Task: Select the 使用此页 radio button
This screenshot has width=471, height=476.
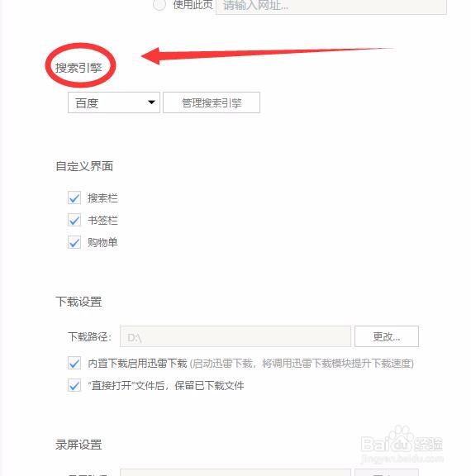Action: pos(159,5)
